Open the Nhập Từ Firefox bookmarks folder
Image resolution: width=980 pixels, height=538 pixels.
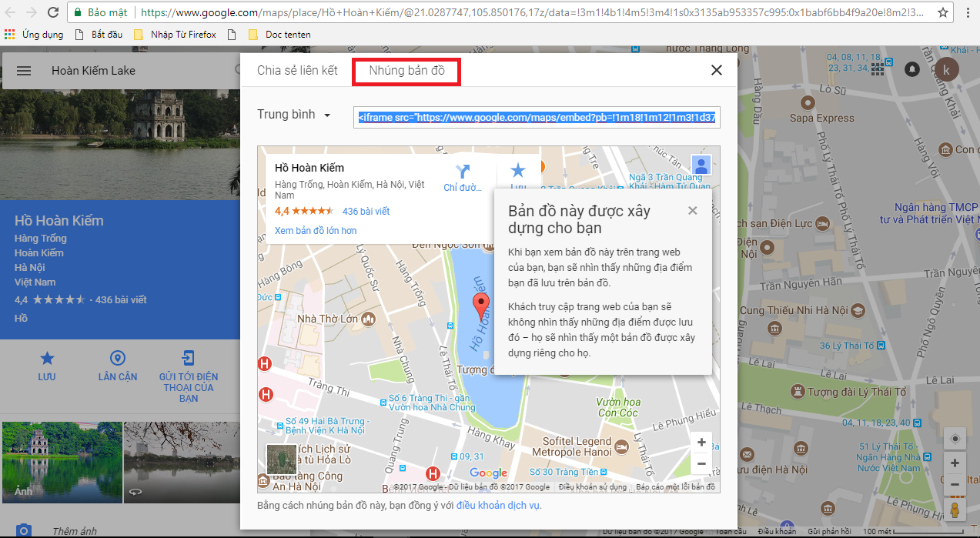(175, 35)
